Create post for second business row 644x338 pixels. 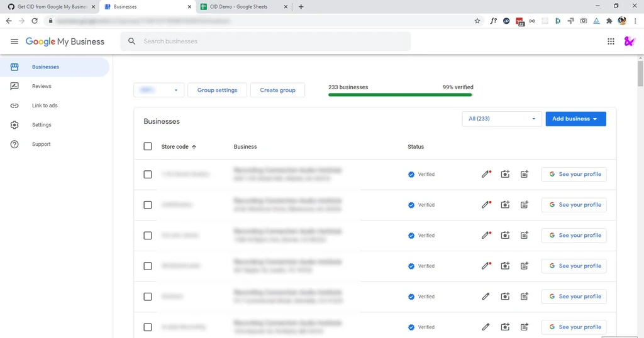click(x=525, y=204)
